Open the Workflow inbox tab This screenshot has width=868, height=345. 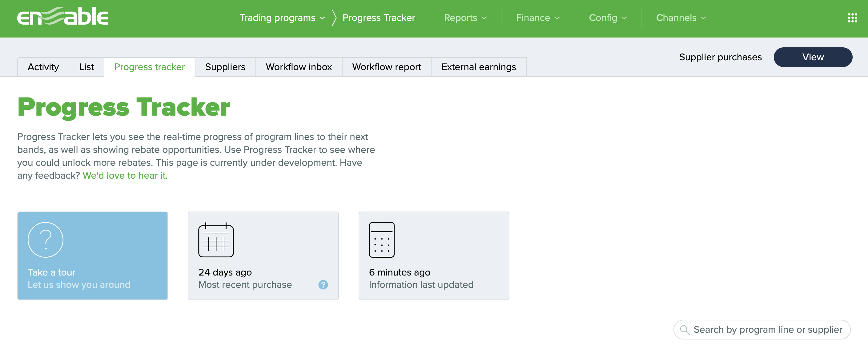point(299,67)
